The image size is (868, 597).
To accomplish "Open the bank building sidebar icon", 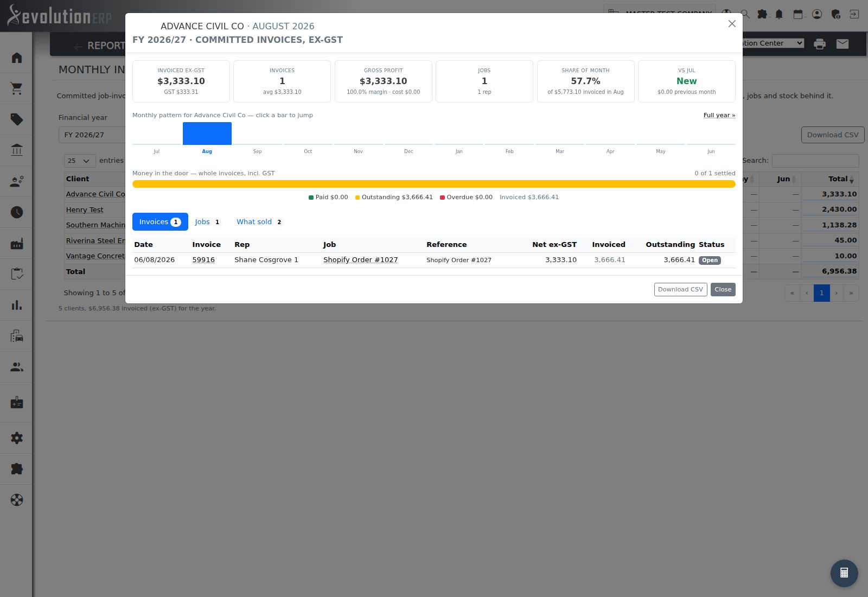I will [17, 150].
